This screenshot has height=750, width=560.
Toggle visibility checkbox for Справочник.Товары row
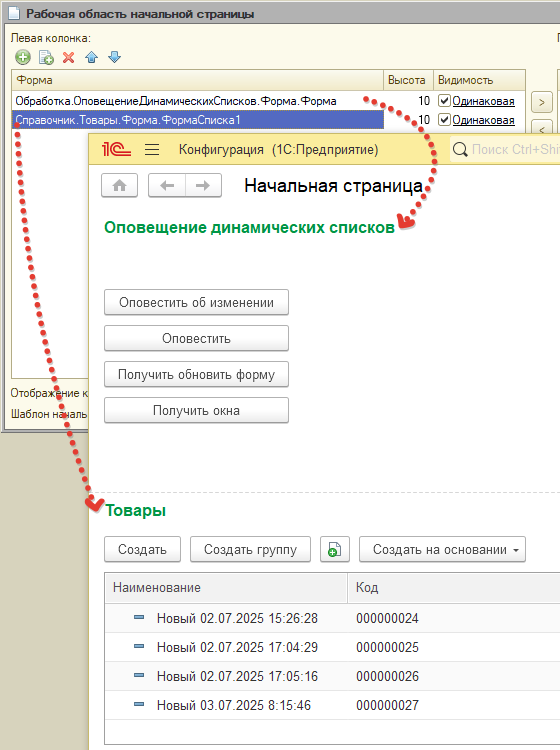point(444,119)
